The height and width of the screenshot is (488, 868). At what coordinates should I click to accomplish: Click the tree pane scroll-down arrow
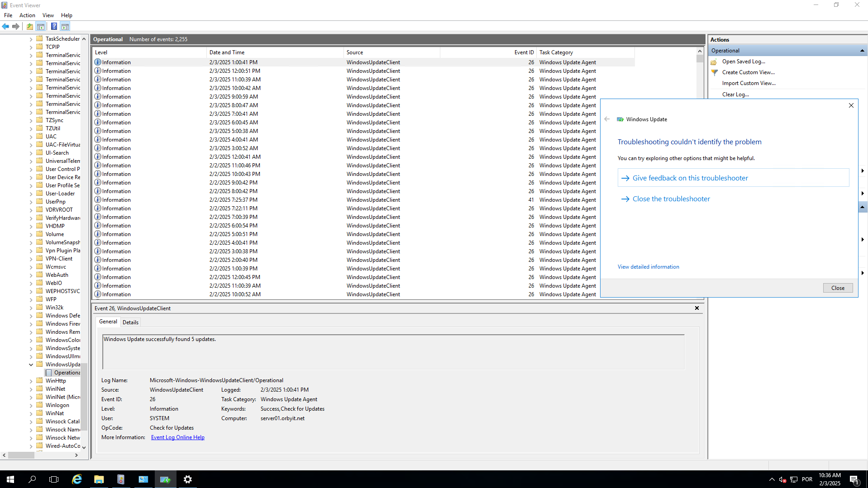(84, 448)
